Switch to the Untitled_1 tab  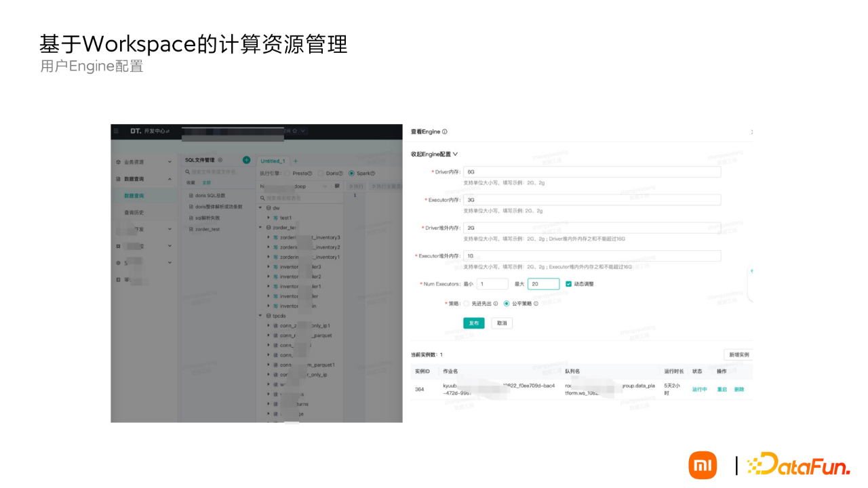[273, 161]
